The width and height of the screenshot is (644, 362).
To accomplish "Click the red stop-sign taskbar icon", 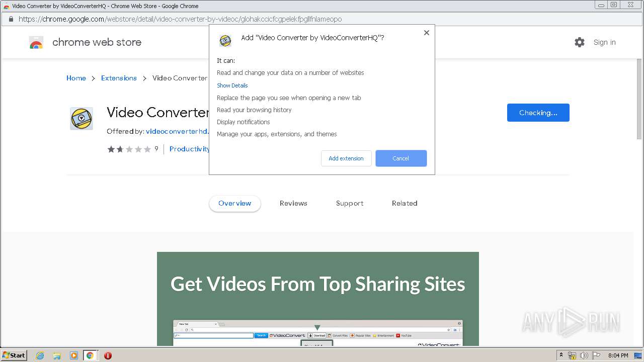I will tap(108, 355).
